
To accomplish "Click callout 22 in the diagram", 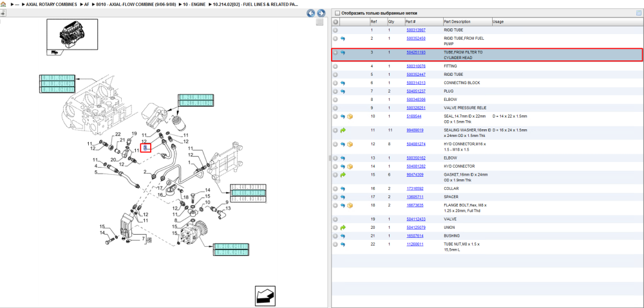I will click(x=118, y=134).
